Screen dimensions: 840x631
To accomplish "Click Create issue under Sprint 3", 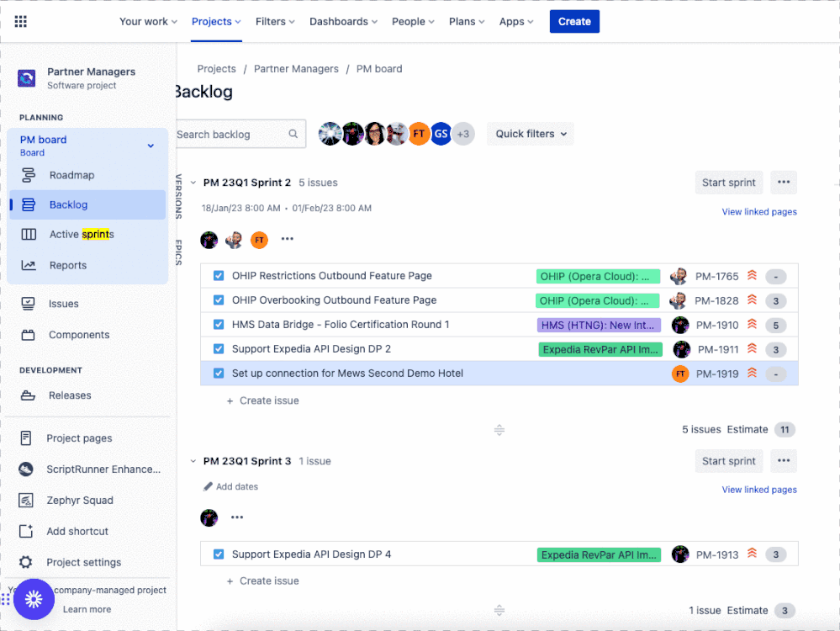I will (x=262, y=581).
